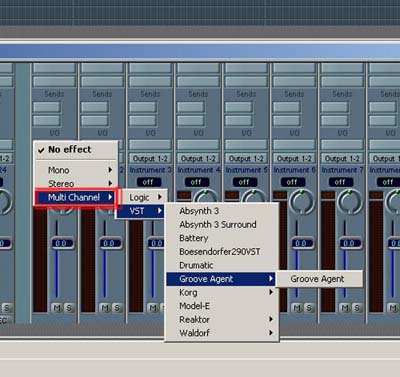Viewport: 400px width, 377px height.
Task: Select the Instrument 6 channel name
Action: tap(295, 170)
